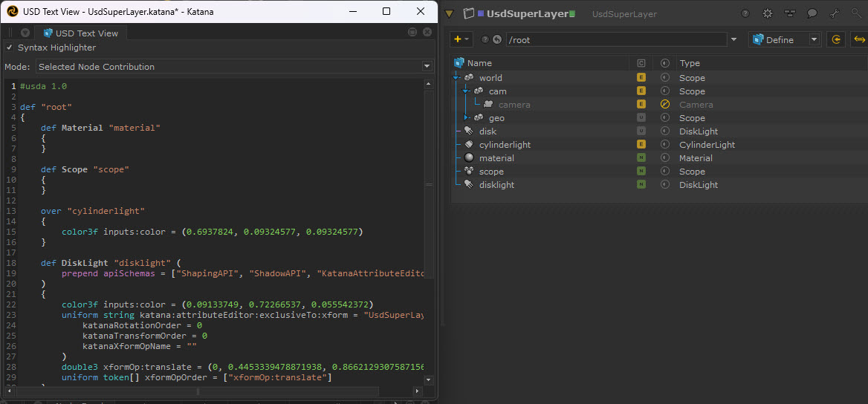Screen dimensions: 868x404
Task: Expand the geo scope tree item
Action: point(466,118)
